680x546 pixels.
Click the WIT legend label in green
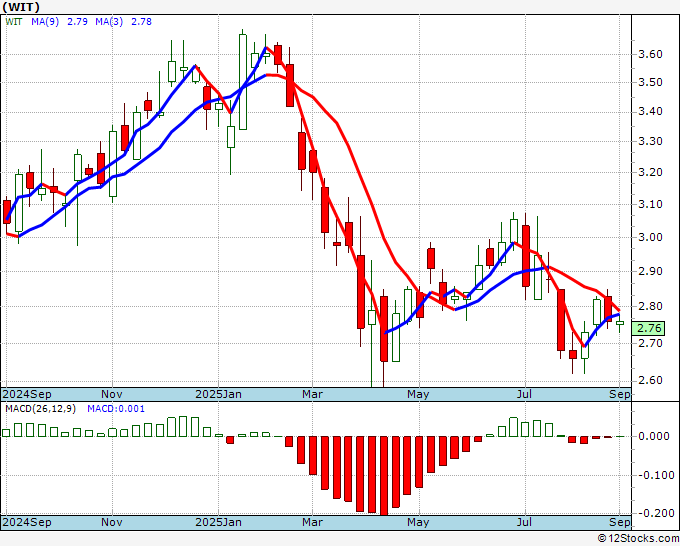14,22
